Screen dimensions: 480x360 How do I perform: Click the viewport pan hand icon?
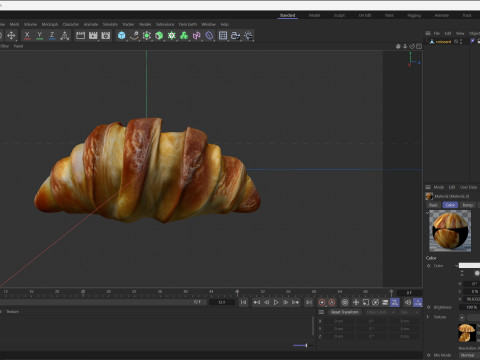pos(398,46)
